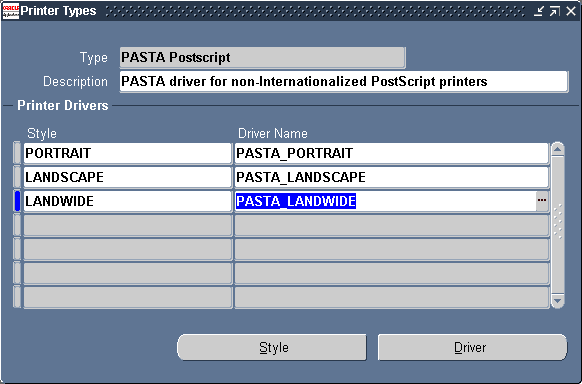The height and width of the screenshot is (384, 582).
Task: Click the Oracle icon in the title bar
Action: coord(10,11)
